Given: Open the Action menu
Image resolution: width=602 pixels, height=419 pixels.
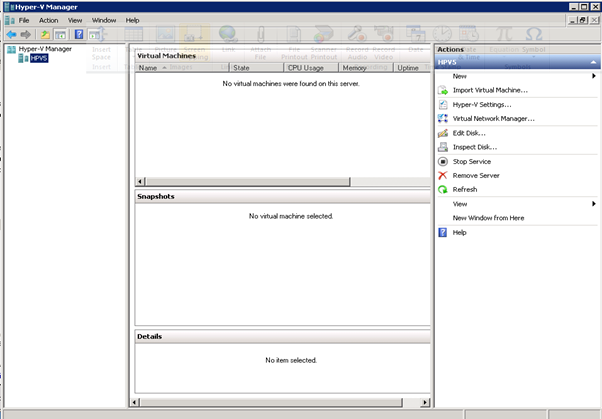Looking at the screenshot, I should click(x=48, y=20).
